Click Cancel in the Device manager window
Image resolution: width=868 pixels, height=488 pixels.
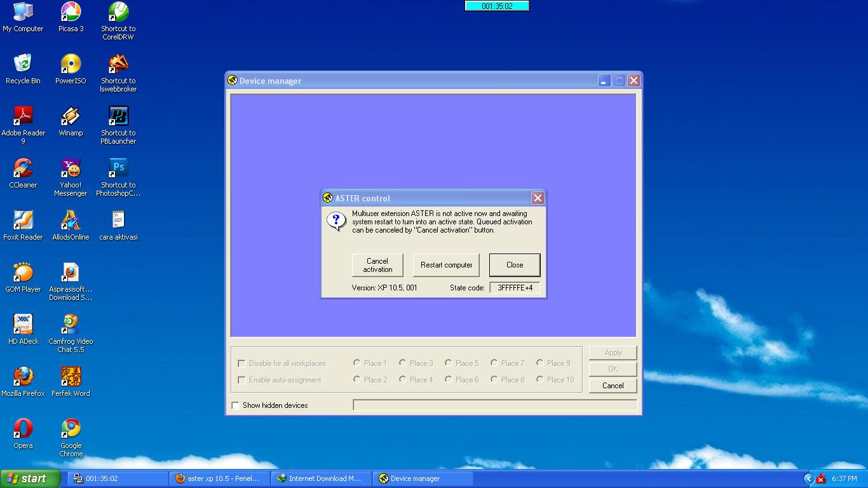tap(613, 386)
